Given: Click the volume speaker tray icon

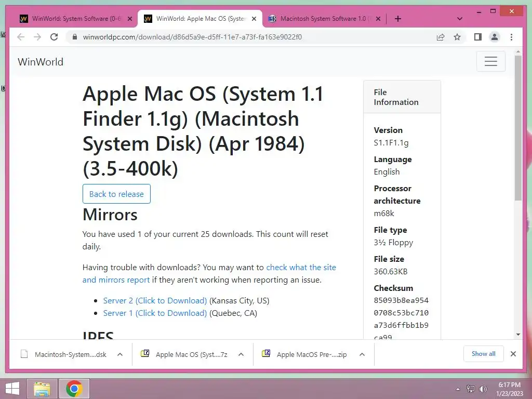Looking at the screenshot, I should tap(483, 389).
